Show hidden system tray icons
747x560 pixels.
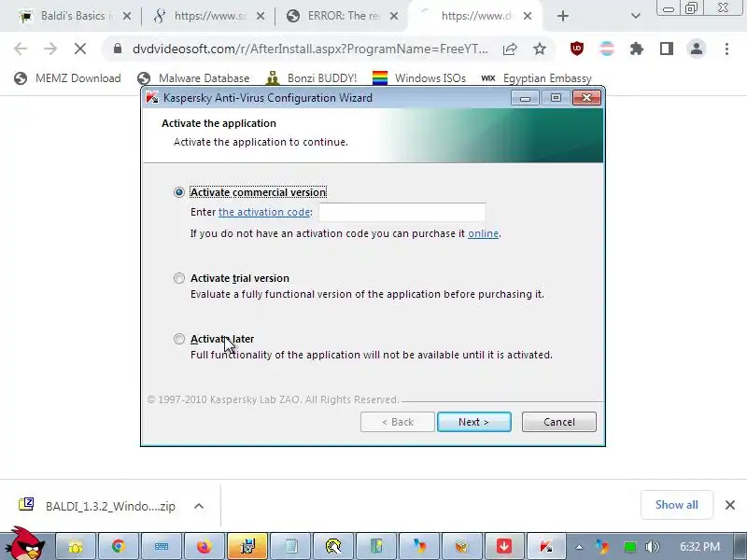579,547
